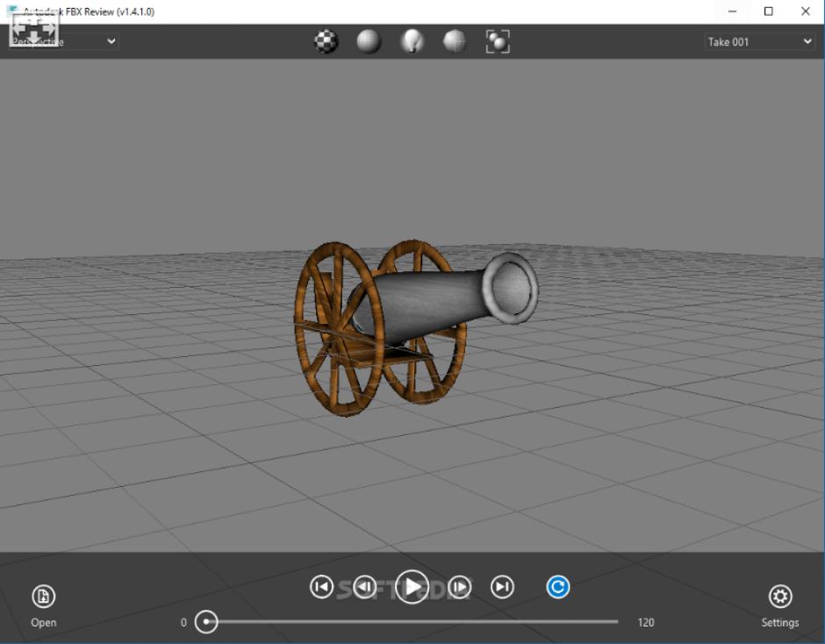Screen dimensions: 825x644
Task: Open a file with the Open button
Action: coord(43,606)
